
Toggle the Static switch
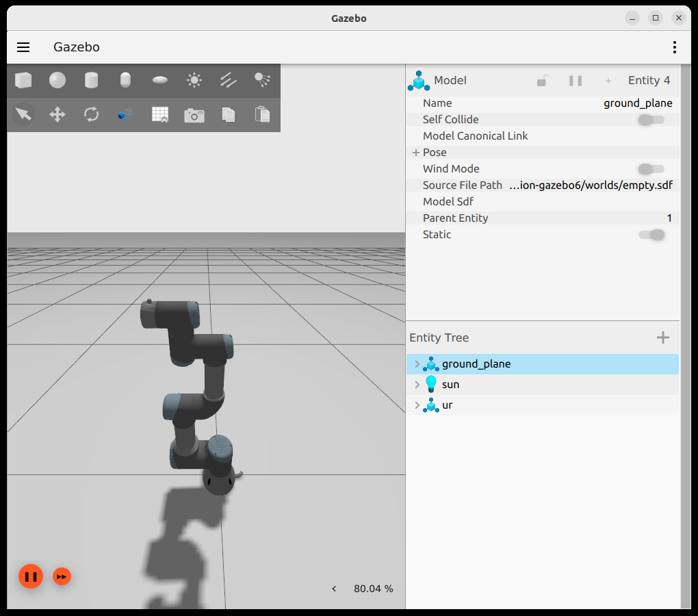(x=651, y=235)
